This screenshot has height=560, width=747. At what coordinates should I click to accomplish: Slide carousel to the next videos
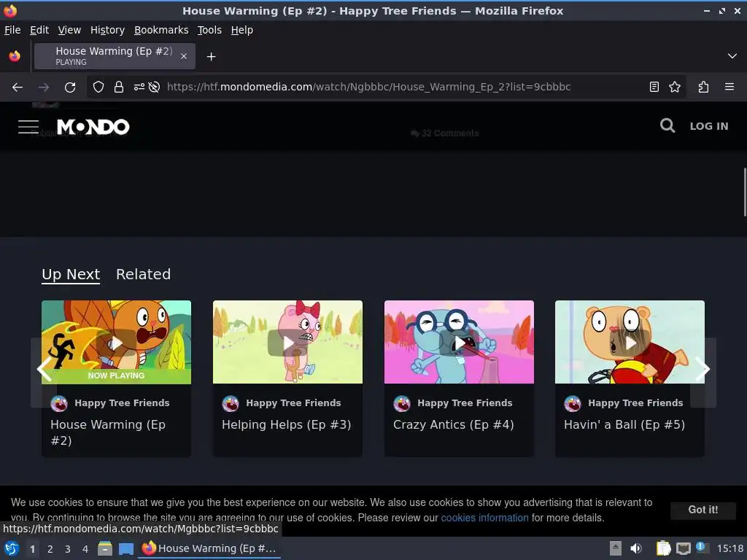coord(703,370)
